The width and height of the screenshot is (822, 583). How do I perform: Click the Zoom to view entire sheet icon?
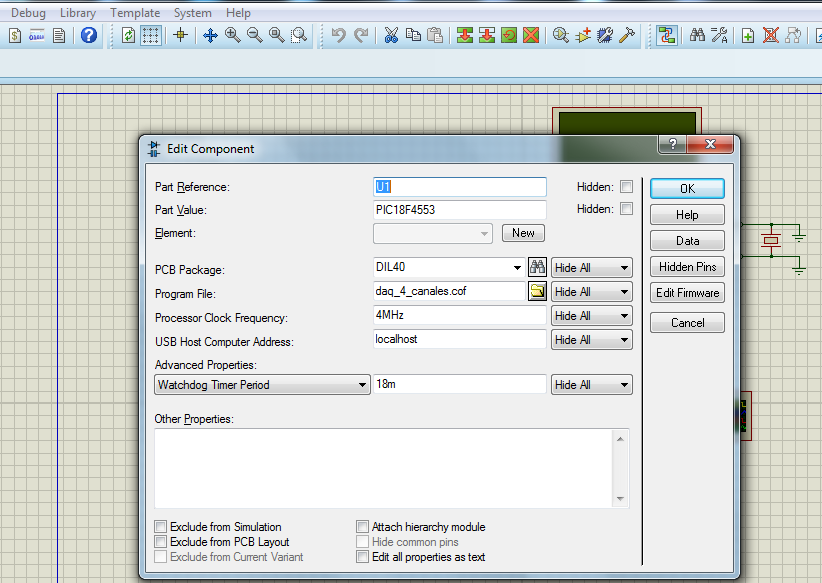point(277,36)
